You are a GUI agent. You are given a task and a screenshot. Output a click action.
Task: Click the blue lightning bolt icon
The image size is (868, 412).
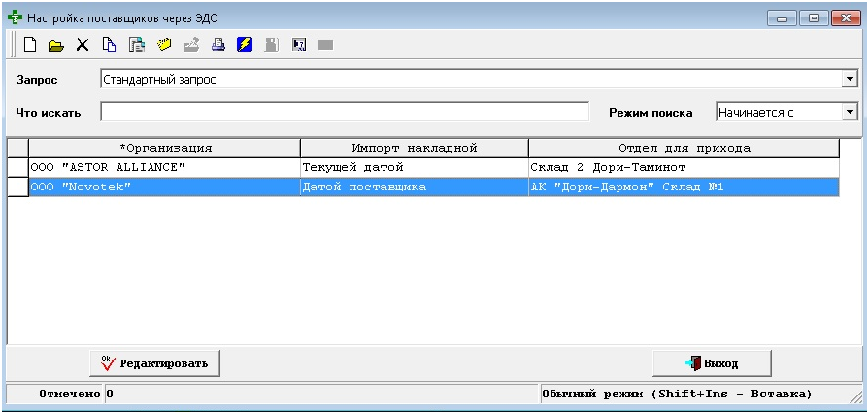245,45
